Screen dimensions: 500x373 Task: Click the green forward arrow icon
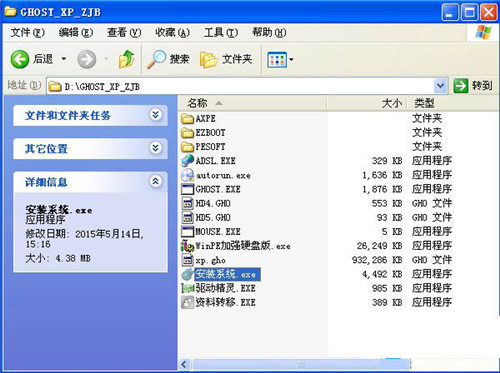click(x=87, y=59)
